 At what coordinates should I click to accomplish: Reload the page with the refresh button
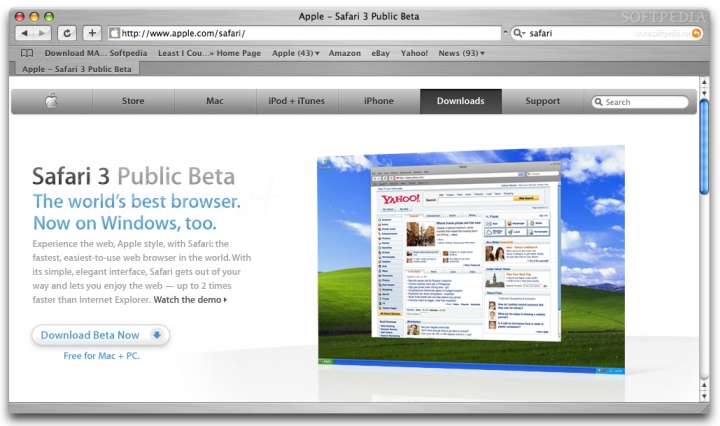(67, 33)
